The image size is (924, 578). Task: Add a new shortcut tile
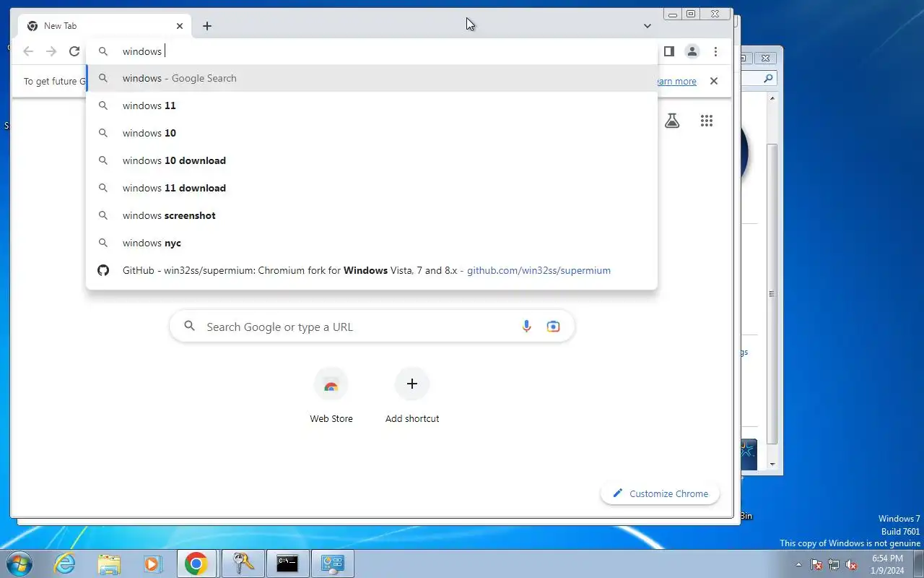[412, 397]
